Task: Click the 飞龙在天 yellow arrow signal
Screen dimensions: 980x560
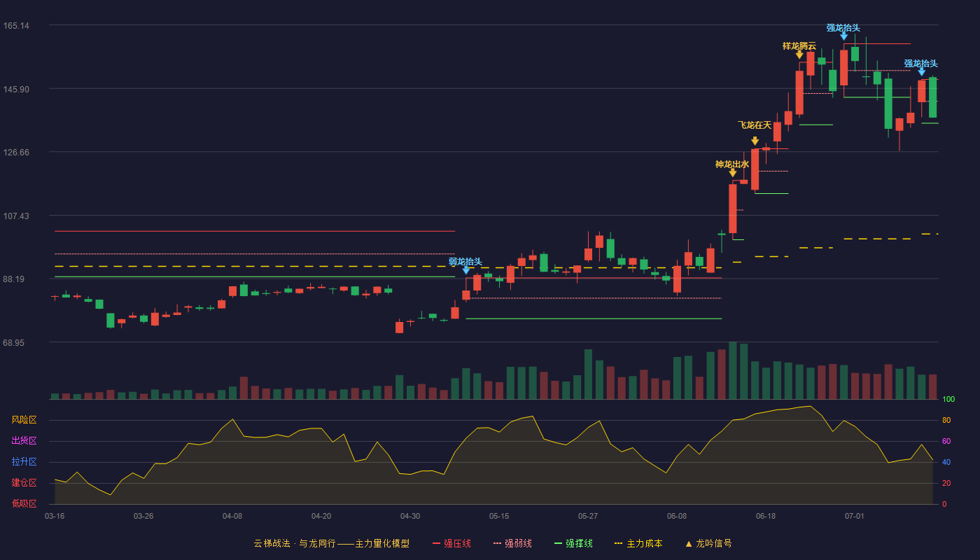Action: (755, 141)
